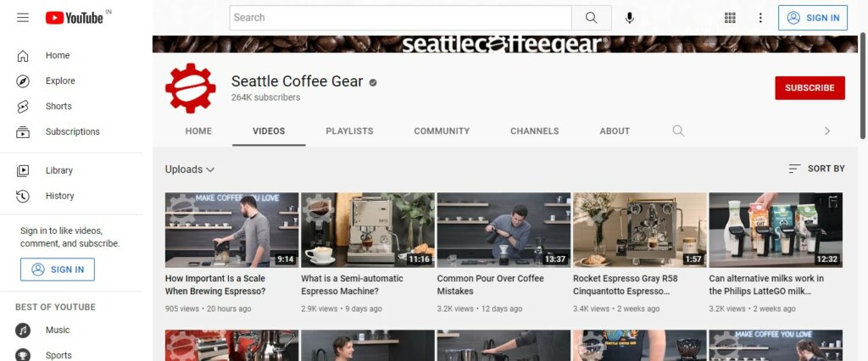Click the Explore compass icon
The image size is (868, 361).
(x=23, y=81)
